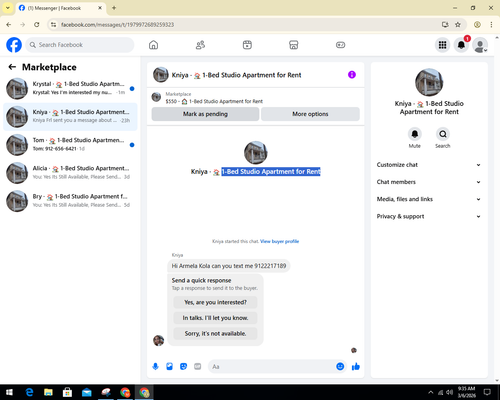
Task: Open the account profile menu avatar
Action: (480, 46)
